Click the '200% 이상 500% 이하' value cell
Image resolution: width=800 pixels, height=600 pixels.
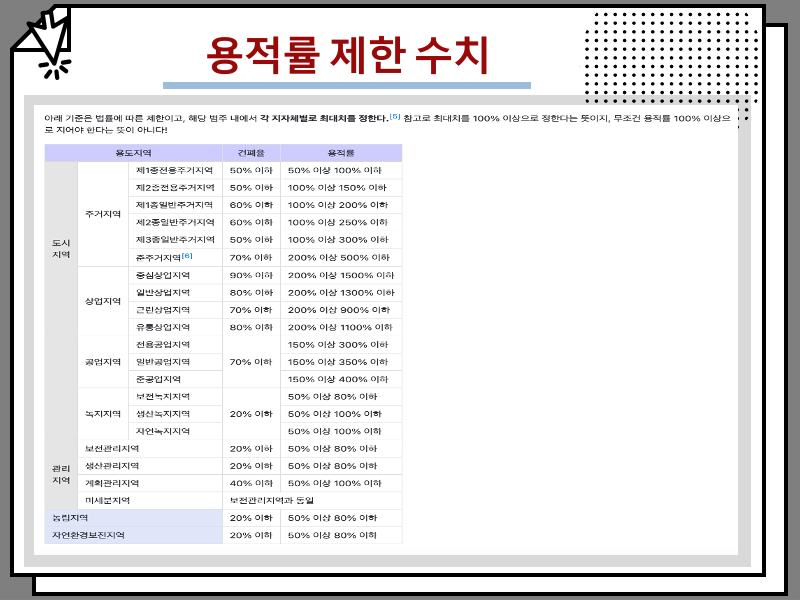point(341,258)
